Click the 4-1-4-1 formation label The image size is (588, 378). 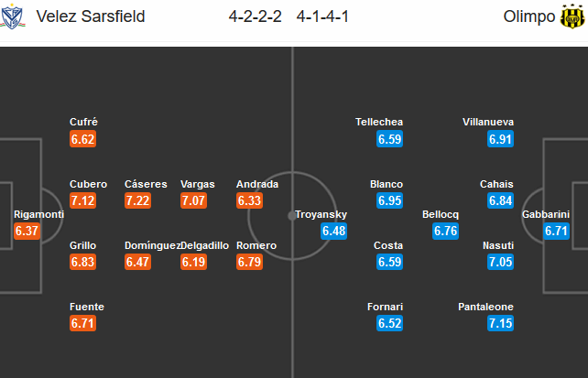[323, 16]
